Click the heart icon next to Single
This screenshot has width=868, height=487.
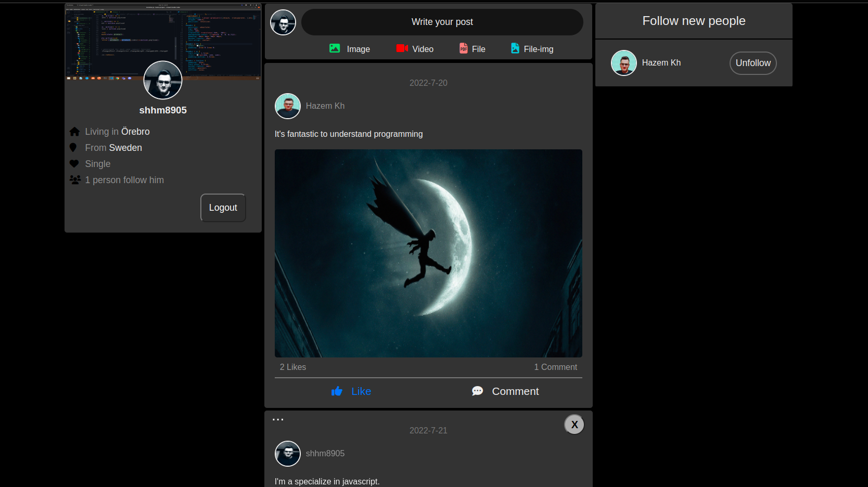click(74, 163)
